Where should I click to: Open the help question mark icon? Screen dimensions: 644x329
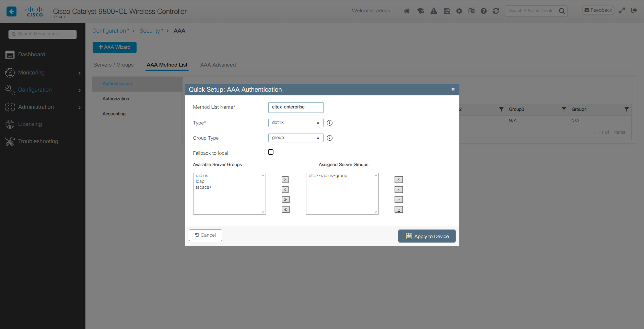coord(484,11)
